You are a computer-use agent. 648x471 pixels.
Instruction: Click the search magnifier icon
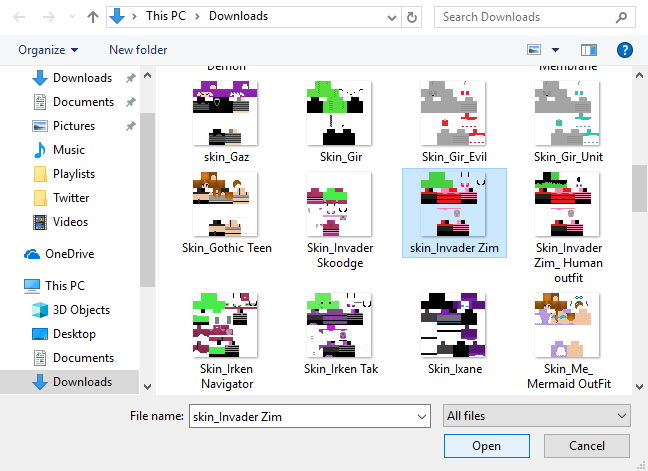(x=621, y=17)
